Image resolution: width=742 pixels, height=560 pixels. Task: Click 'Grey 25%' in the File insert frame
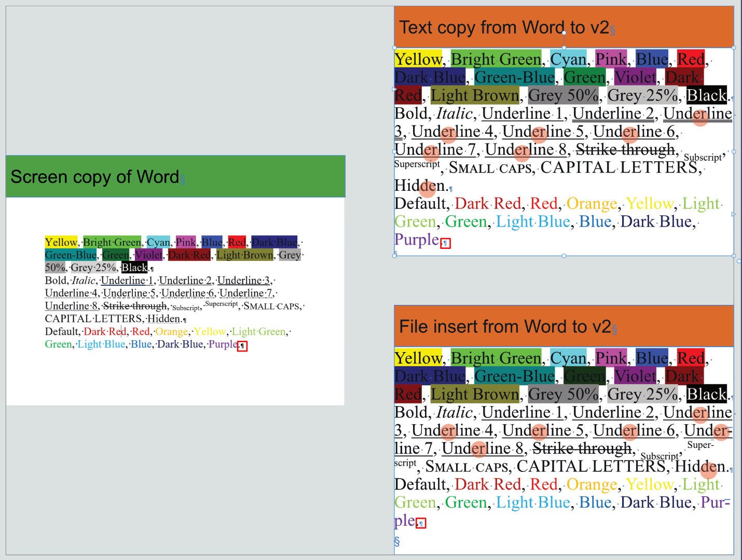coord(643,395)
